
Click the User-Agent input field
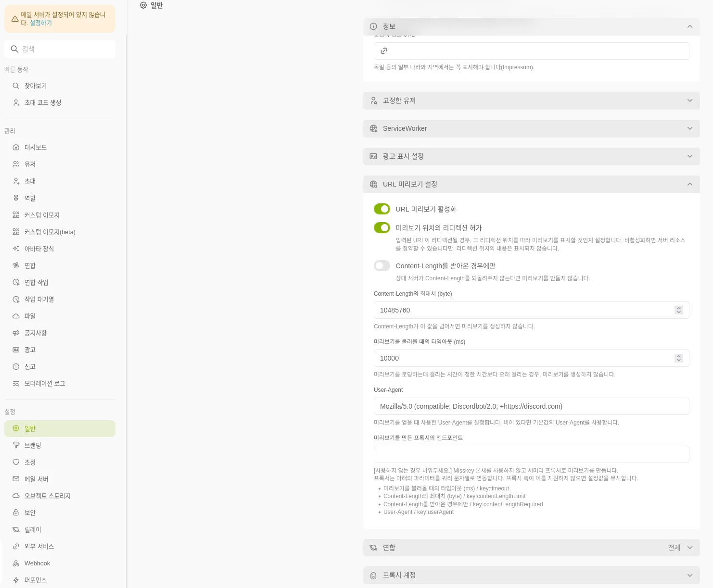[x=531, y=406]
